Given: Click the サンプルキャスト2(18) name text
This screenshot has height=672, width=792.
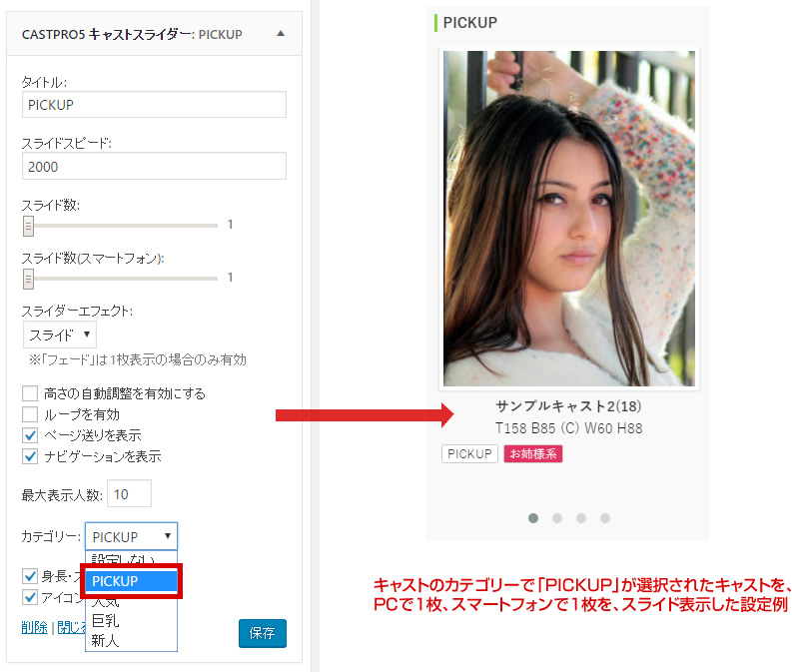Looking at the screenshot, I should pyautogui.click(x=568, y=406).
